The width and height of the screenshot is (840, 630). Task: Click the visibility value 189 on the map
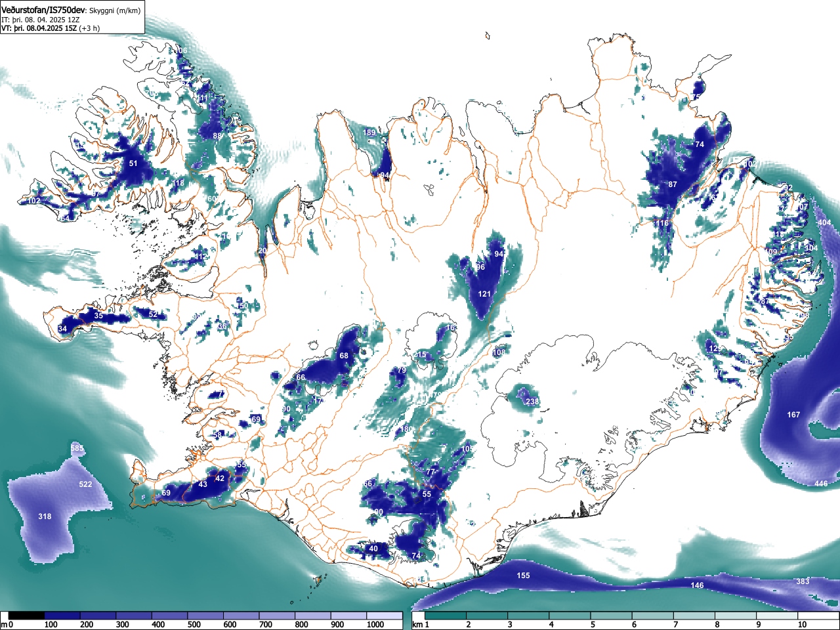coord(369,133)
